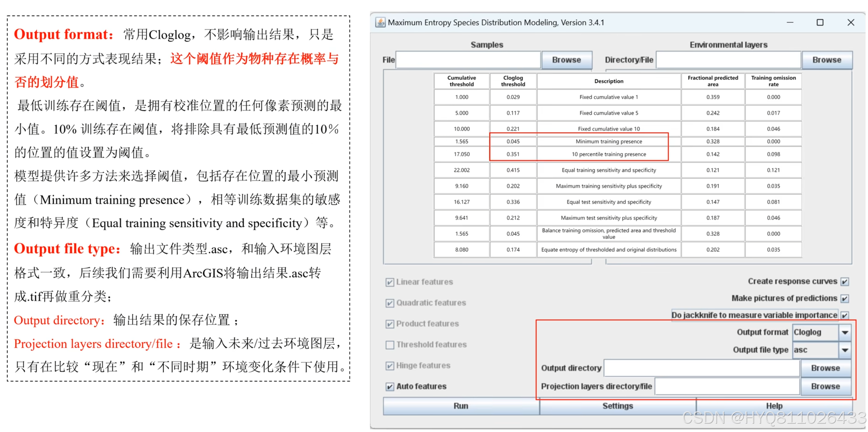Toggle Create response curves checkbox
The image size is (868, 432).
click(x=845, y=282)
